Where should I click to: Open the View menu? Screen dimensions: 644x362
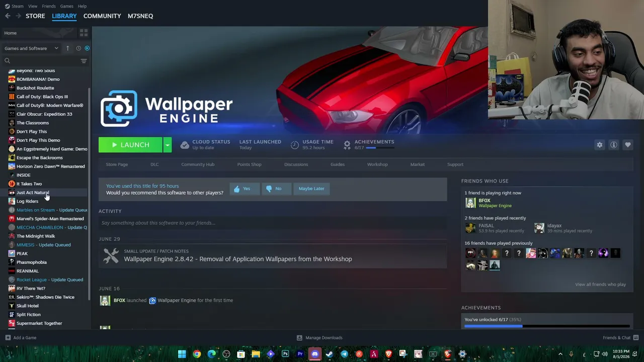[33, 6]
